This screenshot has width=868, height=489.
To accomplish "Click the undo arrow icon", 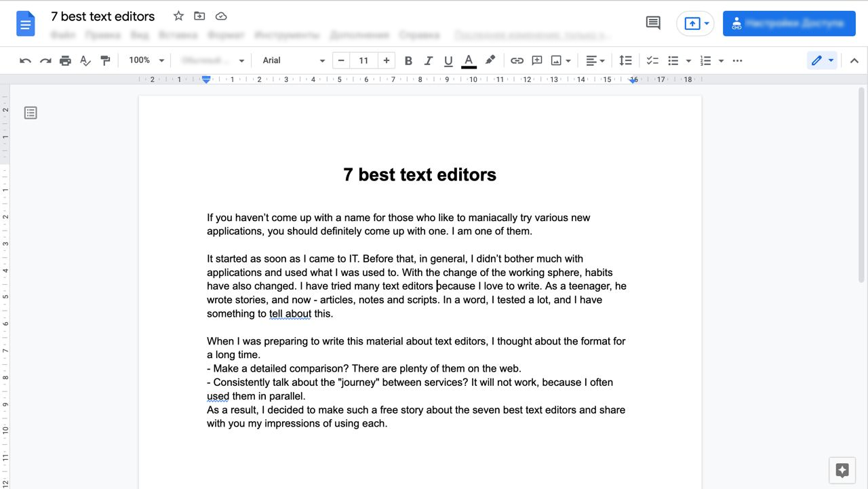I will tap(25, 61).
